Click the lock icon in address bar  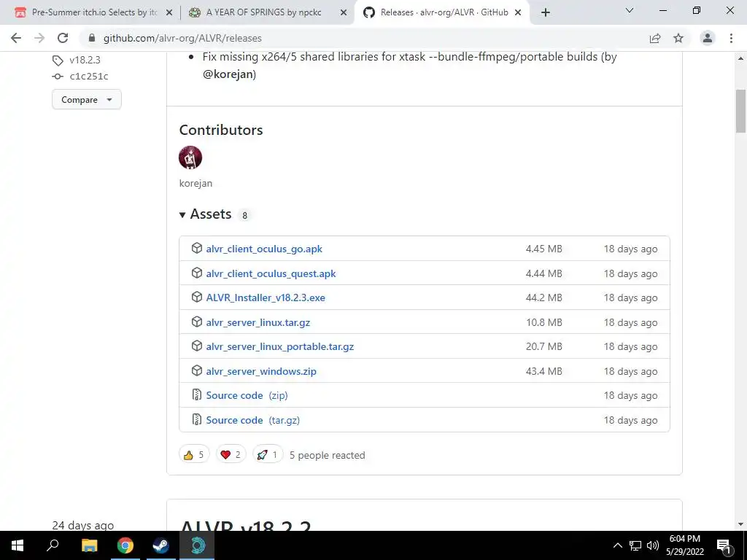(x=92, y=38)
